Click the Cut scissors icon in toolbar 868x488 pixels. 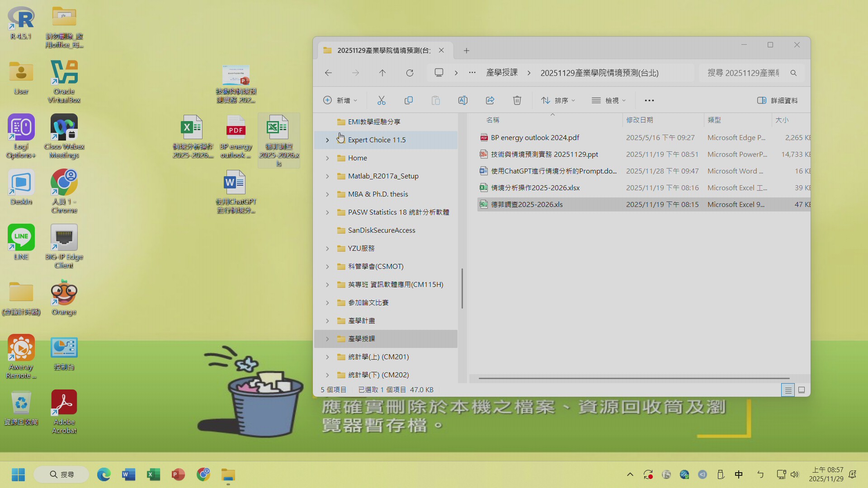pyautogui.click(x=381, y=100)
